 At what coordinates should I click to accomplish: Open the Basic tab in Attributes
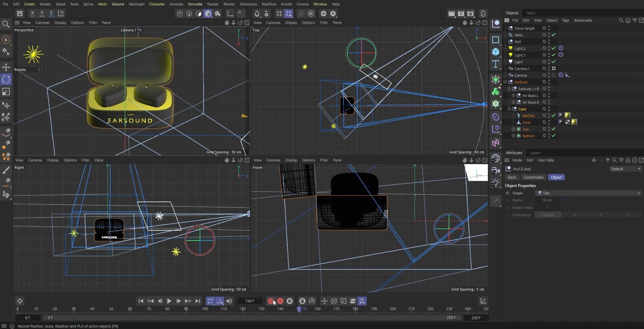coord(512,177)
